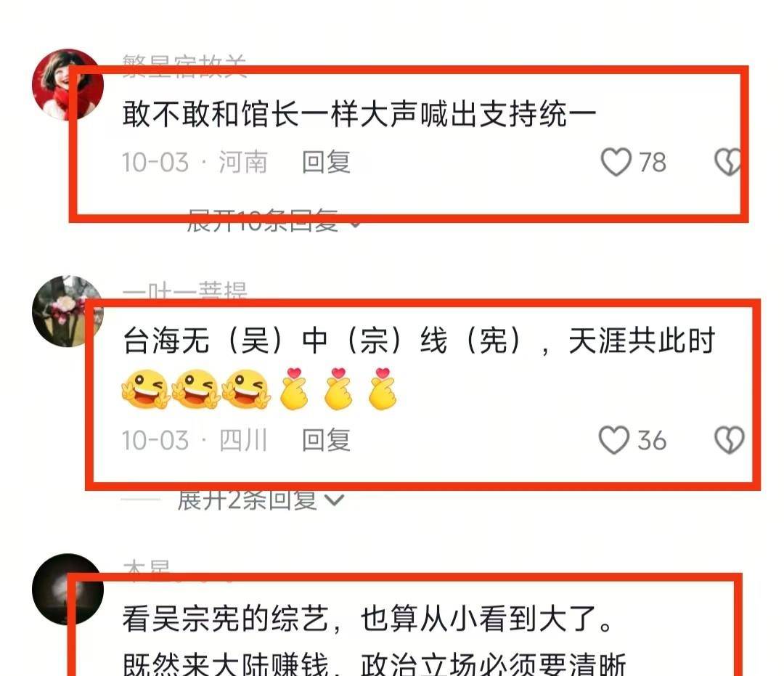Reply to the Sichuan comment via 回复

coord(326,440)
